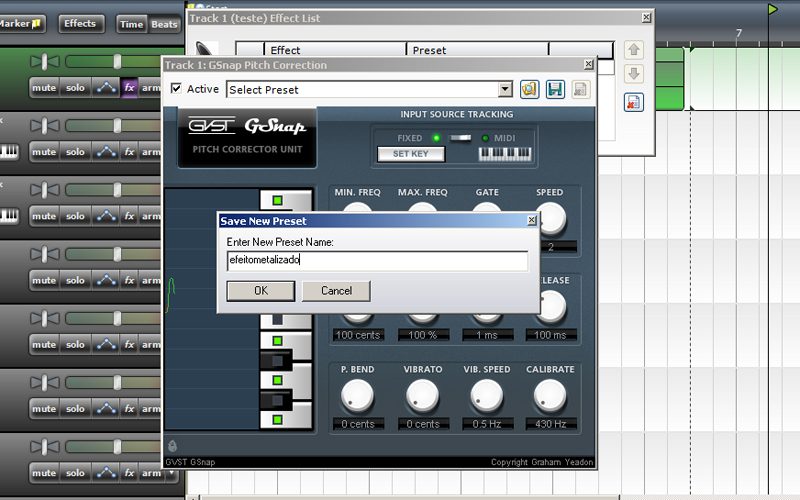Flip the FIXED/MIDI input source switch
Screen dimensions: 800x500
point(460,138)
